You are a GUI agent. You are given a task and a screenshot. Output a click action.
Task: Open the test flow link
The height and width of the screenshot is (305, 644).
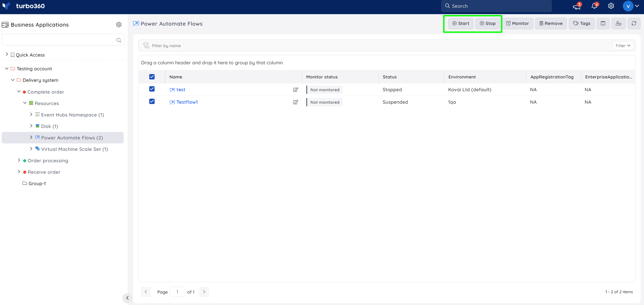tap(181, 90)
